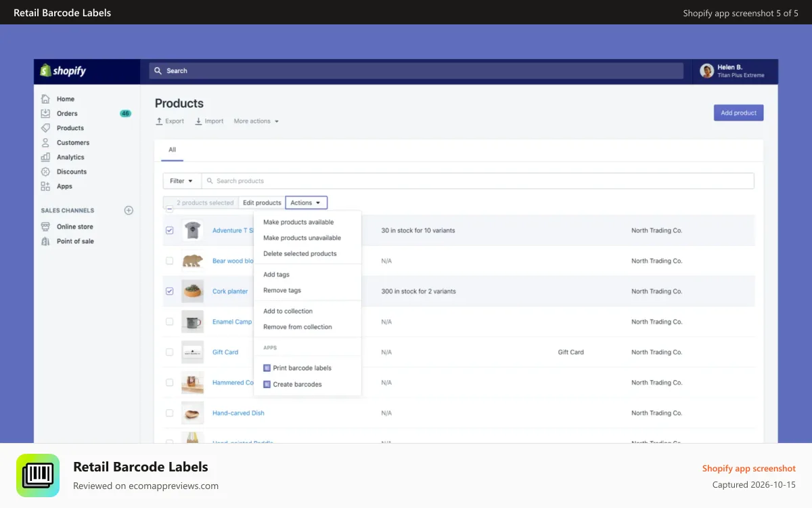Click '300 in stock for 2 variants' text
This screenshot has width=812, height=508.
tap(419, 291)
